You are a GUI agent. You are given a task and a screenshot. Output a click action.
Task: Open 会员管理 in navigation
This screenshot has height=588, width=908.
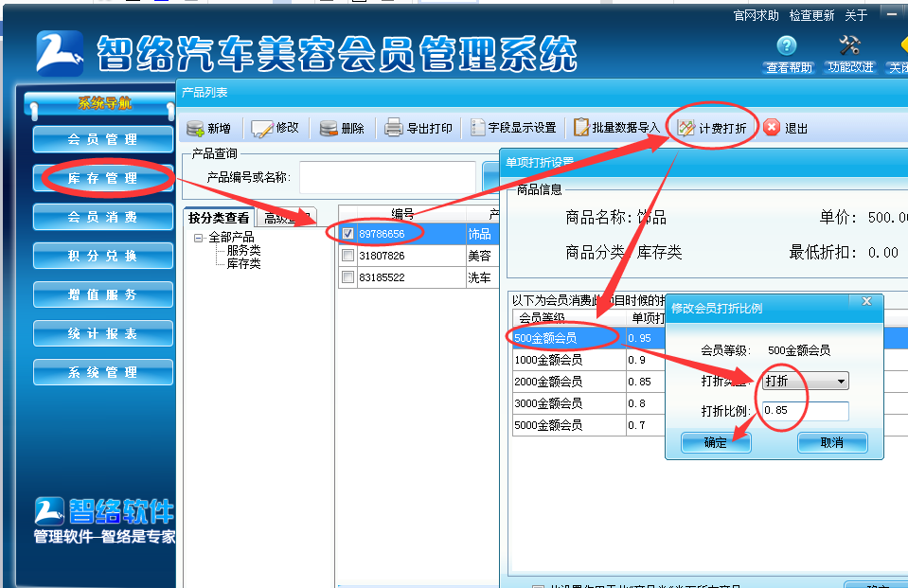103,139
